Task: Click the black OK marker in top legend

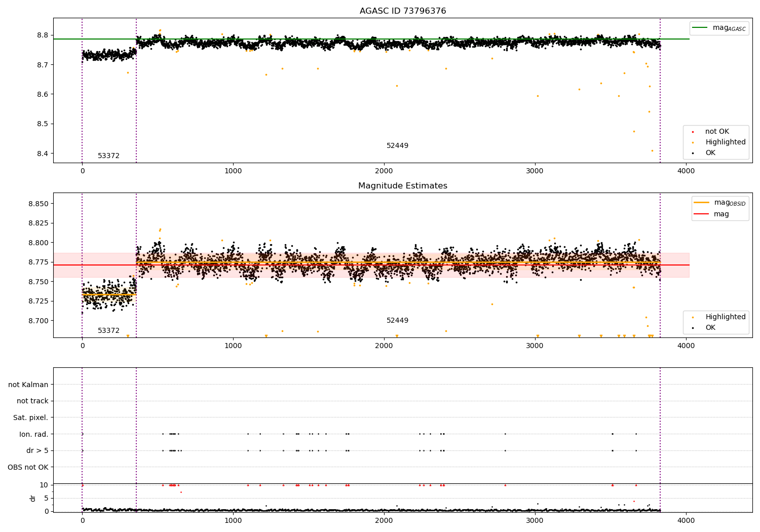Action: click(693, 153)
